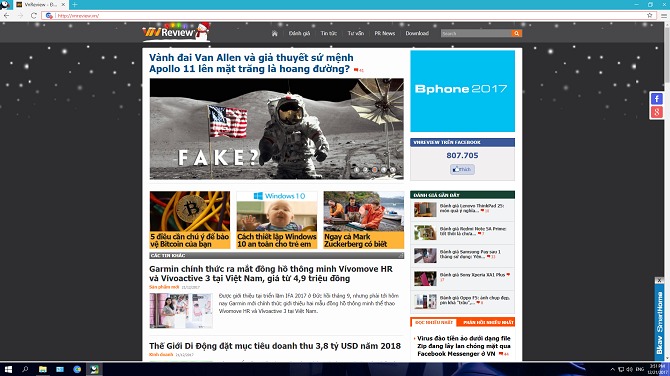This screenshot has width=670, height=376.
Task: Click the VnReview site logo
Action: point(176,32)
